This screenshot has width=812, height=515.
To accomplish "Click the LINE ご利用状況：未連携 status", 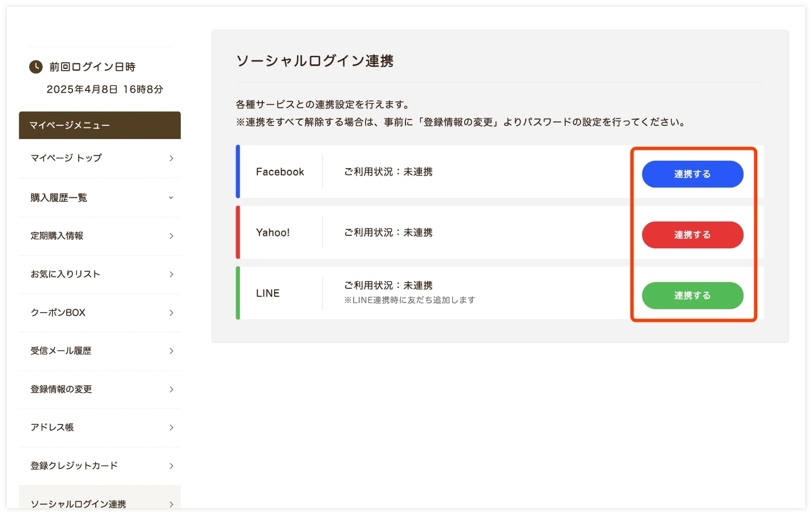I will pos(388,285).
